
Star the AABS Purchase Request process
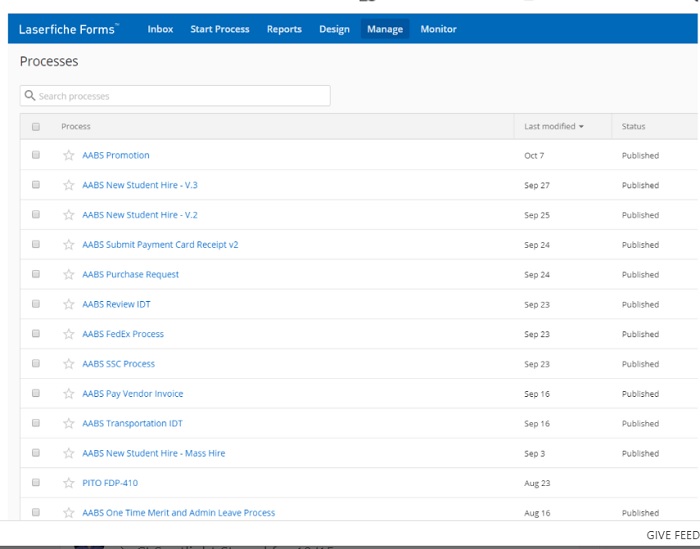(68, 274)
